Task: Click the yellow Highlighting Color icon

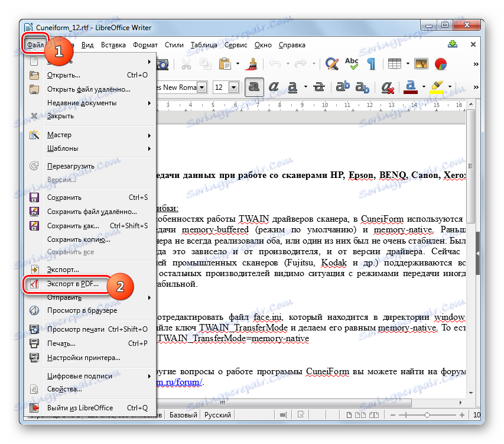Action: [x=437, y=87]
